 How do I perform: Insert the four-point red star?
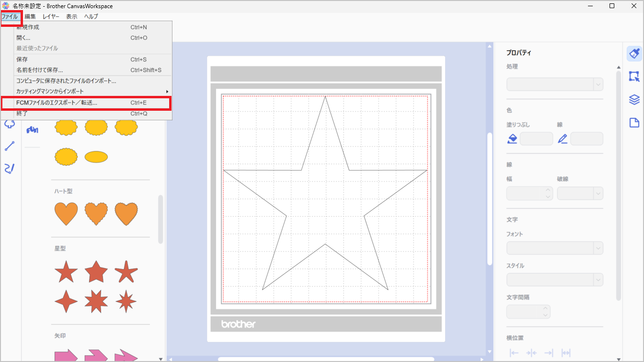(66, 302)
